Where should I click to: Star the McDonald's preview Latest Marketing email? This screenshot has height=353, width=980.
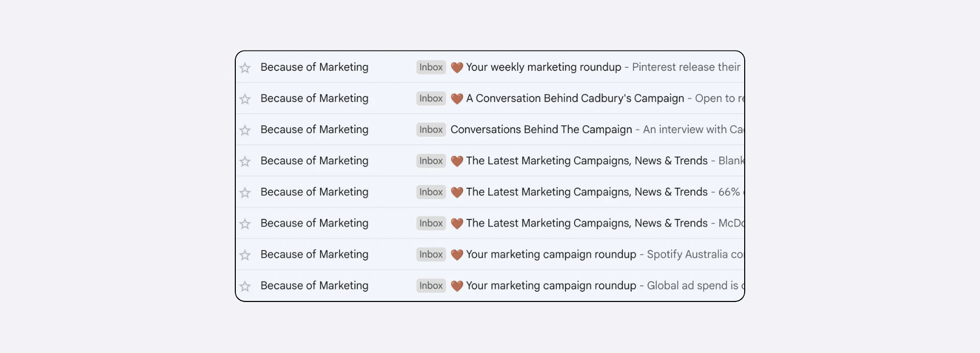point(245,223)
